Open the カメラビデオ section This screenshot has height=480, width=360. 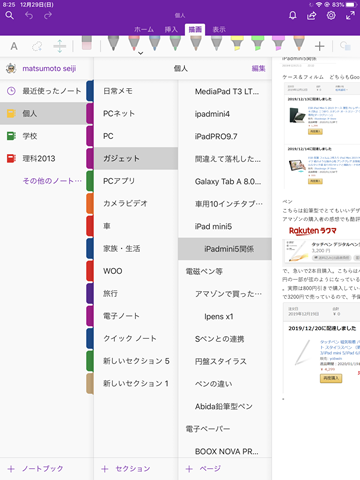tap(136, 203)
